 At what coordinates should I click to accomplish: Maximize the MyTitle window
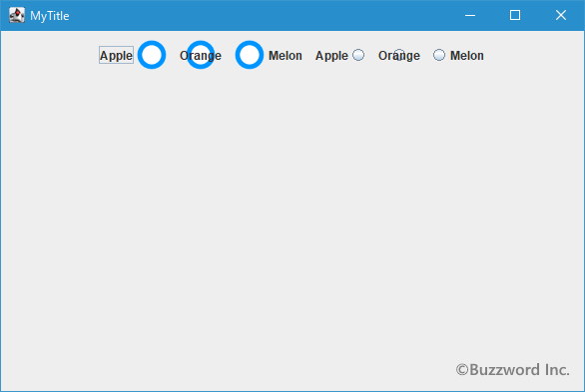point(515,15)
